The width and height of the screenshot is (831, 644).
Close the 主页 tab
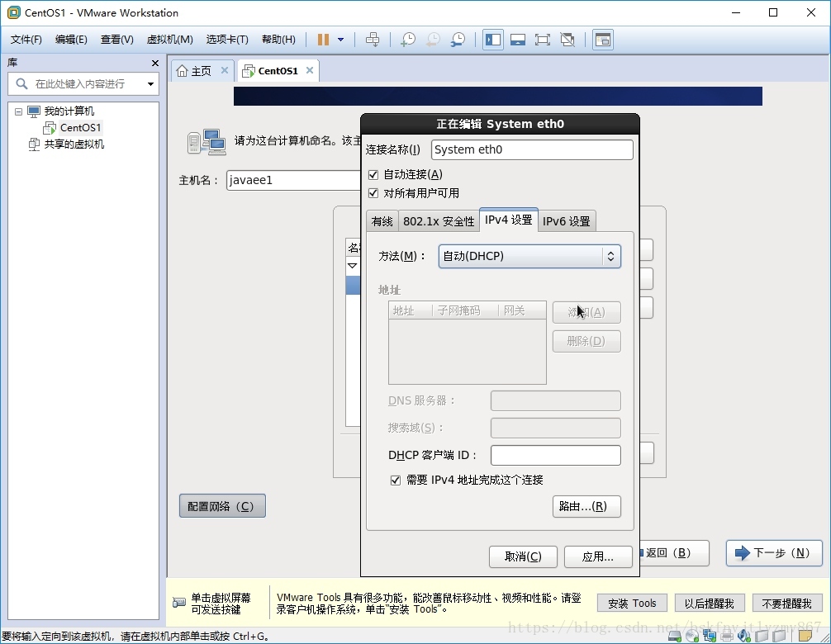click(224, 70)
